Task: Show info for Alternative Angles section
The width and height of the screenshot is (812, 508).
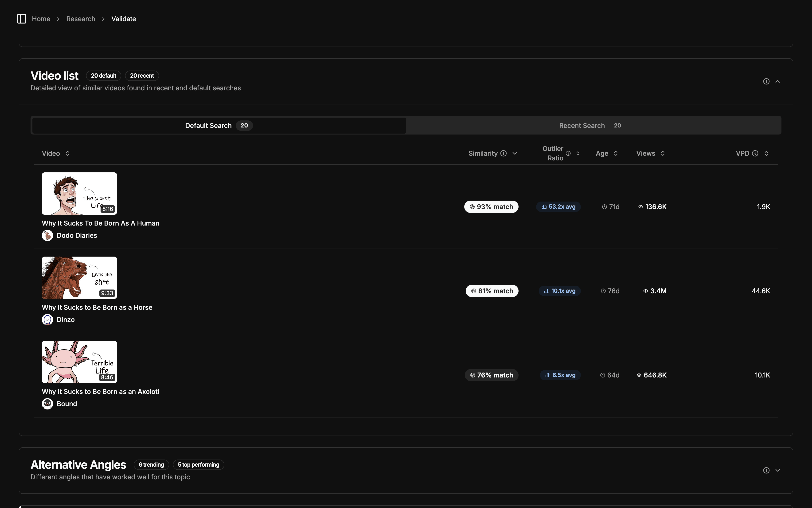Action: click(766, 470)
